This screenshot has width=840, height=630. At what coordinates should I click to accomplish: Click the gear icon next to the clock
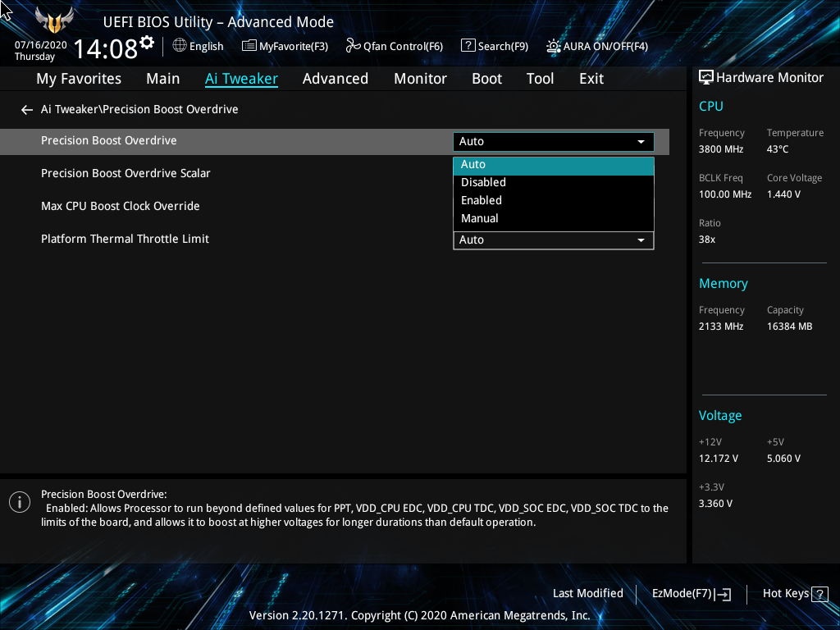pyautogui.click(x=147, y=43)
